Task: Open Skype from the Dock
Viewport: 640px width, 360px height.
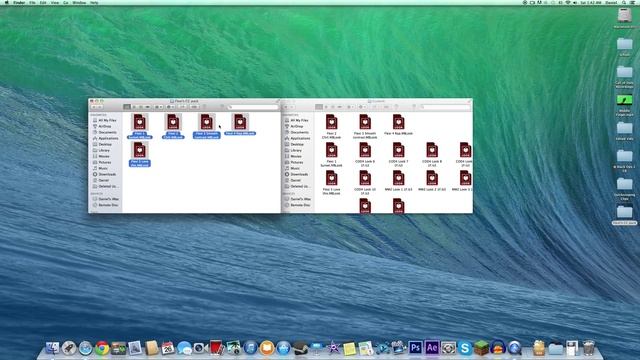Action: click(464, 348)
